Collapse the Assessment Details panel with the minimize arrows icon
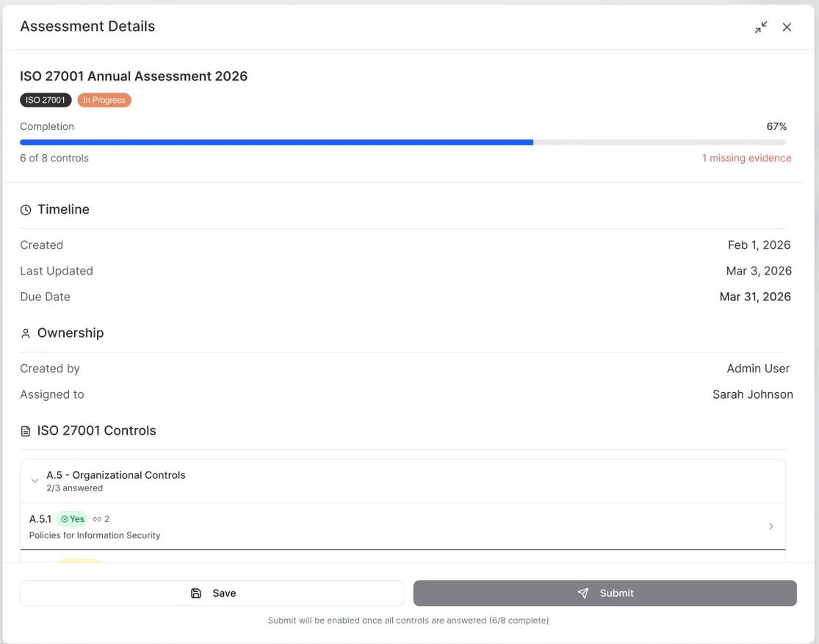Screen dimensions: 819x644 click(x=761, y=27)
